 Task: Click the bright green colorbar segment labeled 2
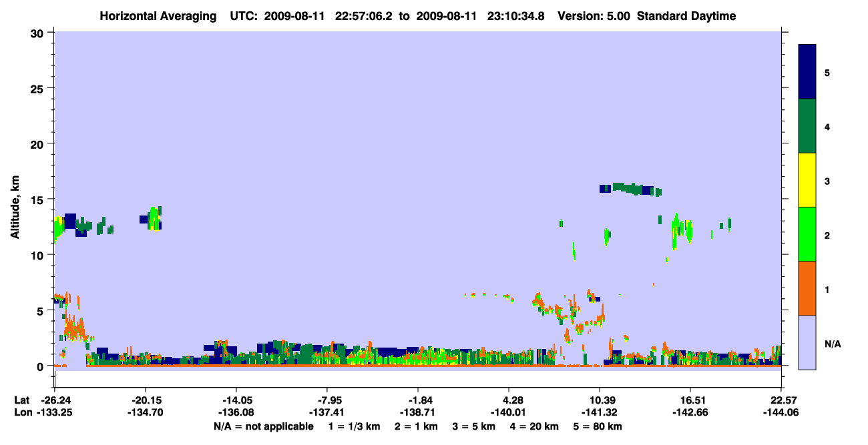click(x=807, y=234)
